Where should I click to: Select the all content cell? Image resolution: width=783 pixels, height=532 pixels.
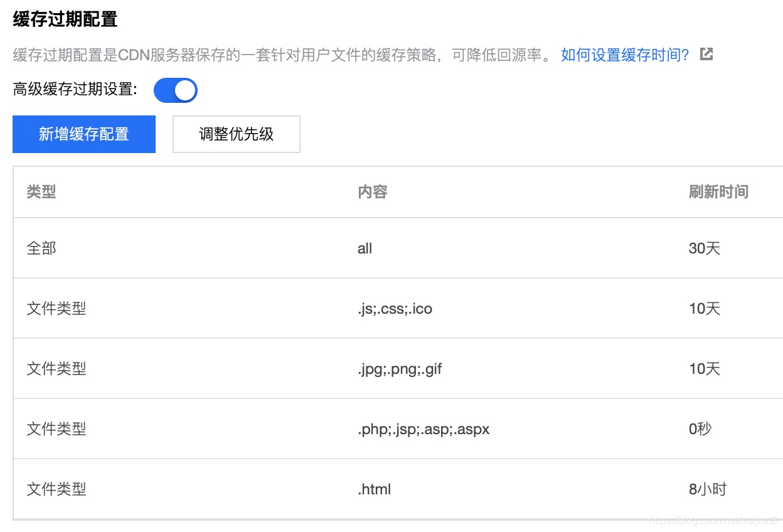click(365, 248)
